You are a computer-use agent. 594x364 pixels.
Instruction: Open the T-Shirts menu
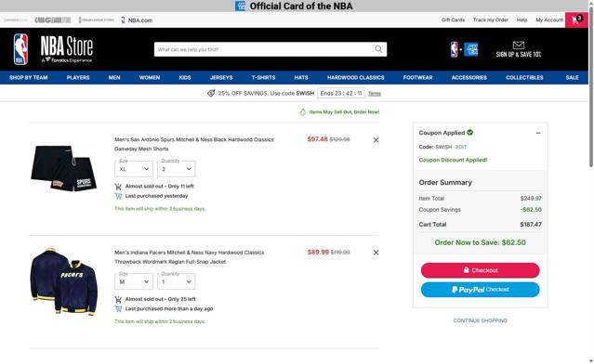click(264, 78)
